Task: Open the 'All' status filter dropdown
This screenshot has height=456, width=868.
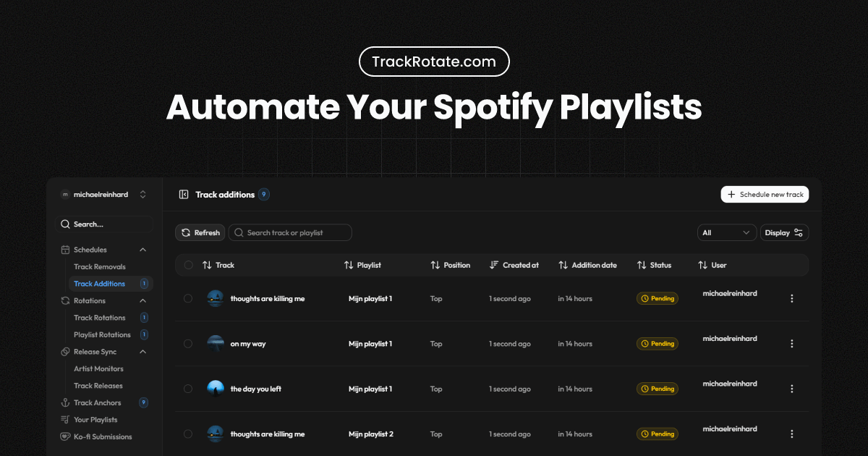Action: point(726,232)
